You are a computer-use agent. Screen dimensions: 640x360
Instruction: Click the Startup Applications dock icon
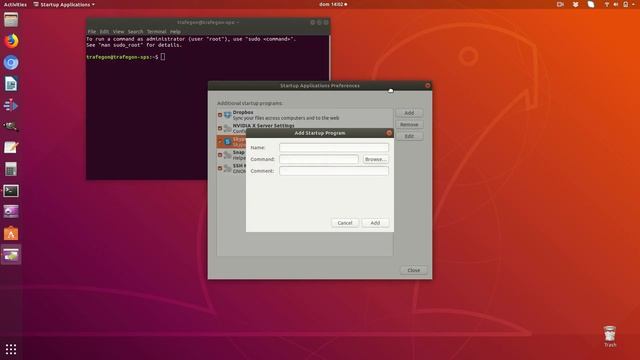point(11,255)
